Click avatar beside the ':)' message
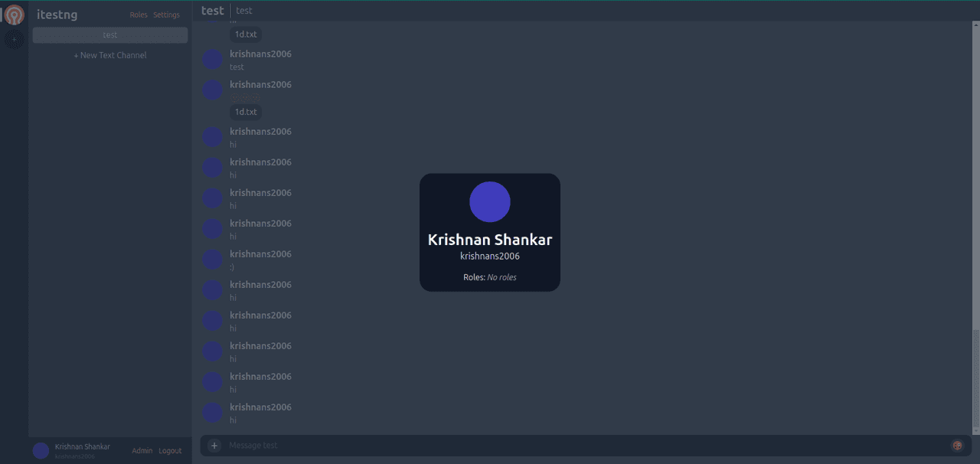This screenshot has width=980, height=464. click(x=212, y=260)
